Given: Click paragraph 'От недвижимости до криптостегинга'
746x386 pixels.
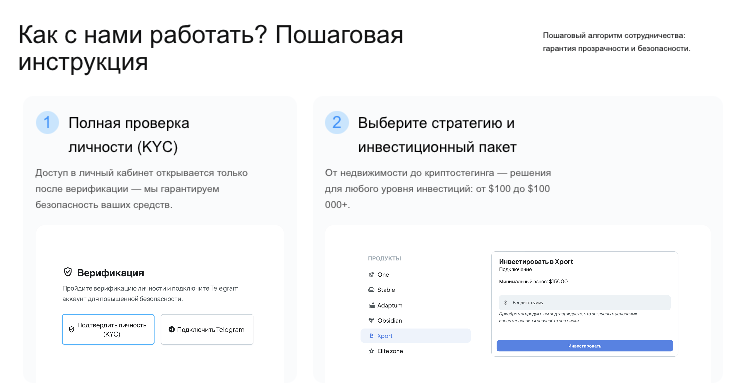Looking at the screenshot, I should (x=438, y=188).
